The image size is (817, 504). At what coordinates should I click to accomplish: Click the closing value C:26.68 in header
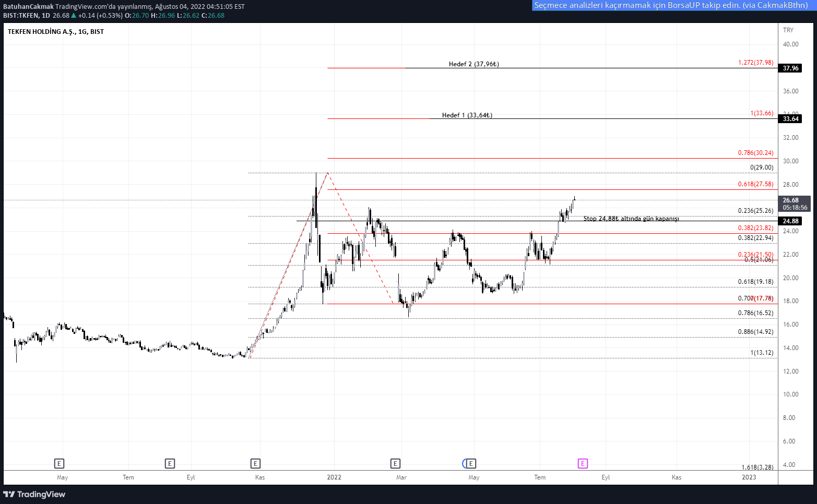click(213, 15)
